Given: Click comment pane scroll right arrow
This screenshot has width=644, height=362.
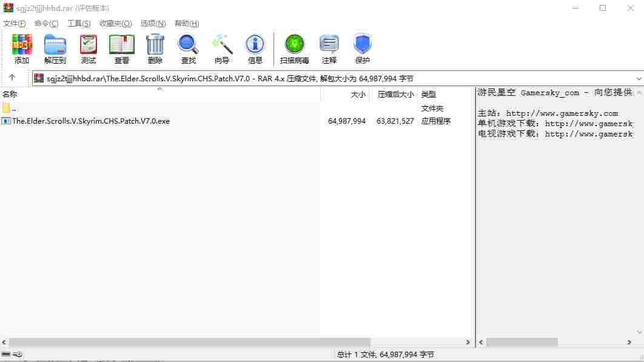Looking at the screenshot, I should pyautogui.click(x=629, y=342).
